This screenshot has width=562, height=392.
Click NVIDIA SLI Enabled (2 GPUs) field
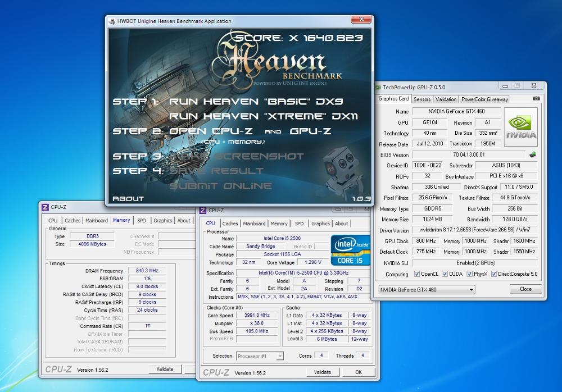[475, 263]
